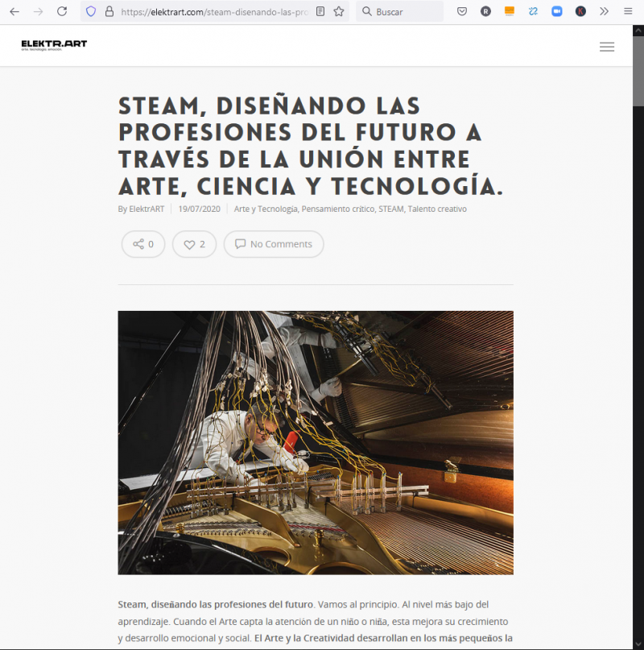Click the piano featured article image
644x650 pixels.
pyautogui.click(x=316, y=443)
